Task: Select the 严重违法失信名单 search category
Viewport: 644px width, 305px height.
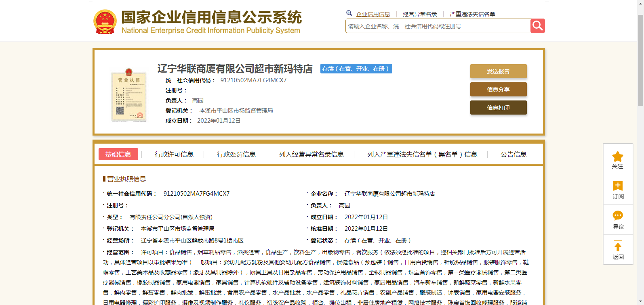Action: 472,14
